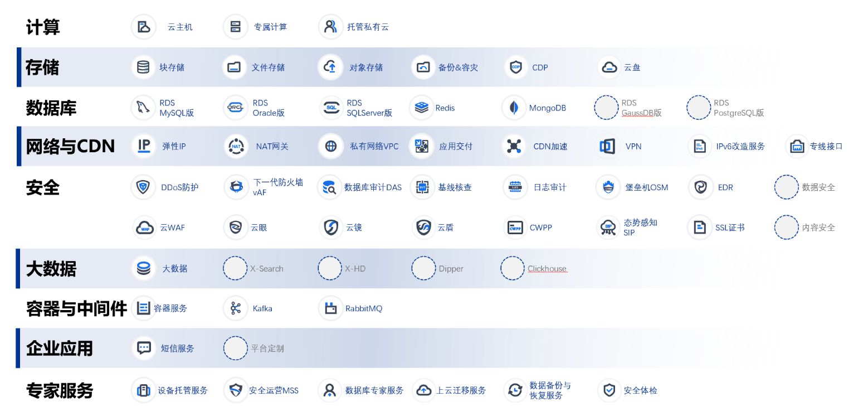Select the 对象存储 cloud upload icon

pyautogui.click(x=330, y=67)
